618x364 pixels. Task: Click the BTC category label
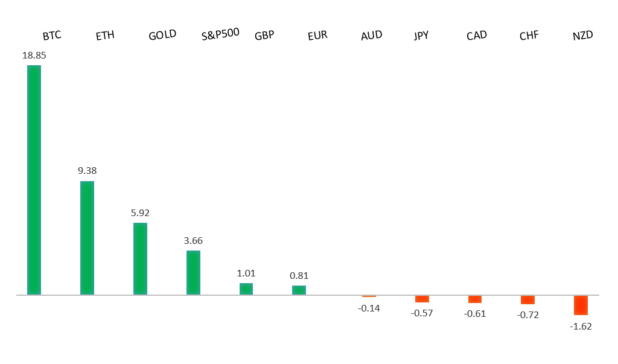coord(52,36)
